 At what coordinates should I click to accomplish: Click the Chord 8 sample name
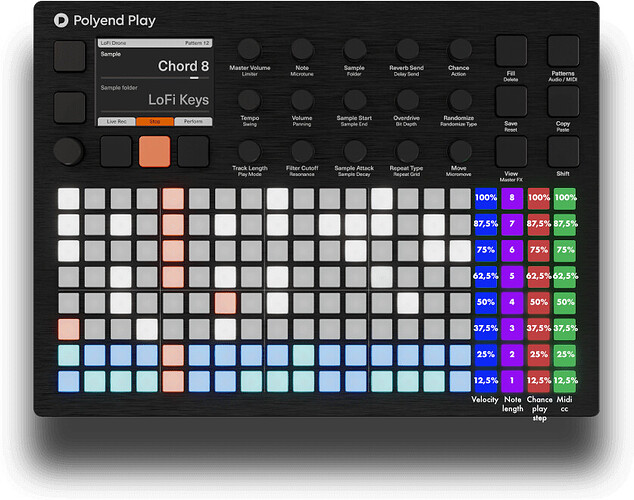coord(183,66)
